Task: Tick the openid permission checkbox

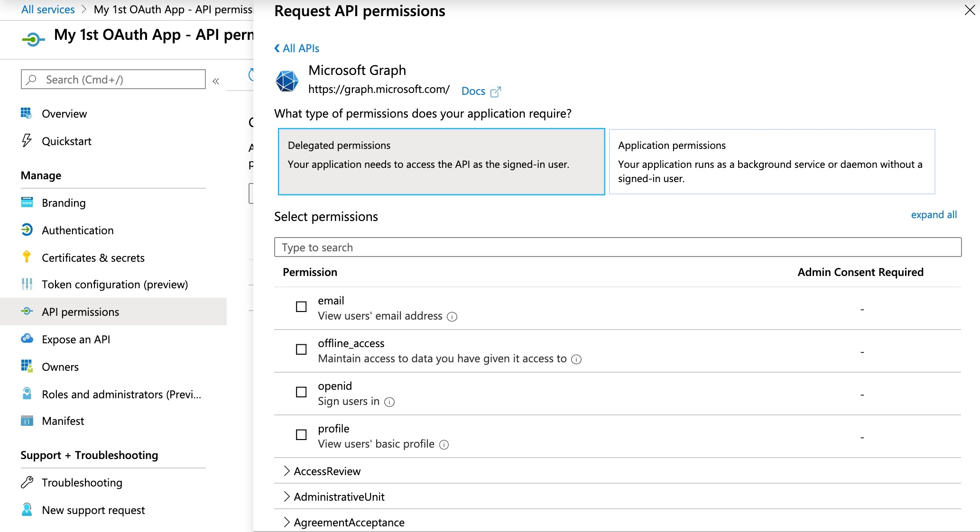Action: click(x=301, y=392)
